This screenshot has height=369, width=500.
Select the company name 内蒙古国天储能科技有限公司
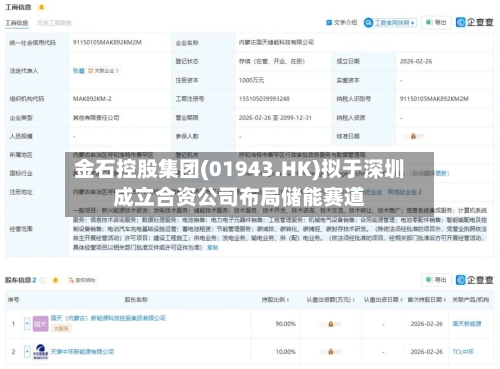[276, 42]
